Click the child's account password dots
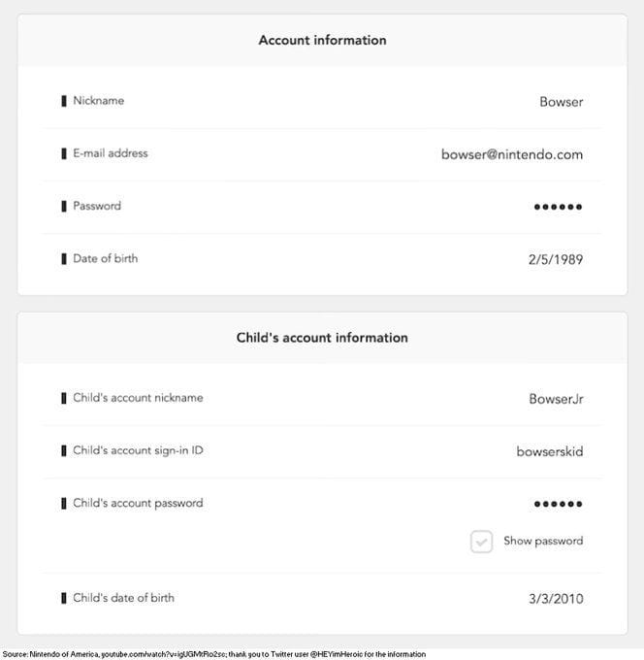 [x=558, y=504]
